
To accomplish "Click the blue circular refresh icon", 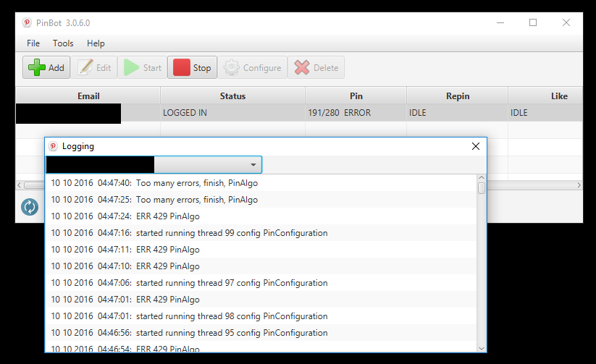I will (30, 207).
